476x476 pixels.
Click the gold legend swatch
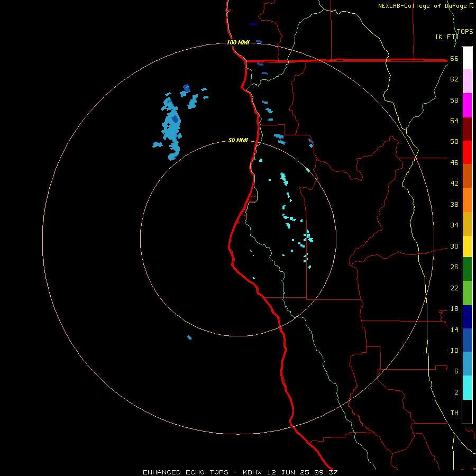tap(467, 224)
